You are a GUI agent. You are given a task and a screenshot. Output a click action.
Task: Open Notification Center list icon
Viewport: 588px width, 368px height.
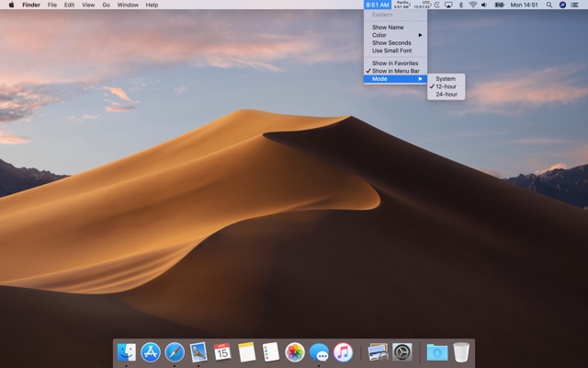pos(574,5)
